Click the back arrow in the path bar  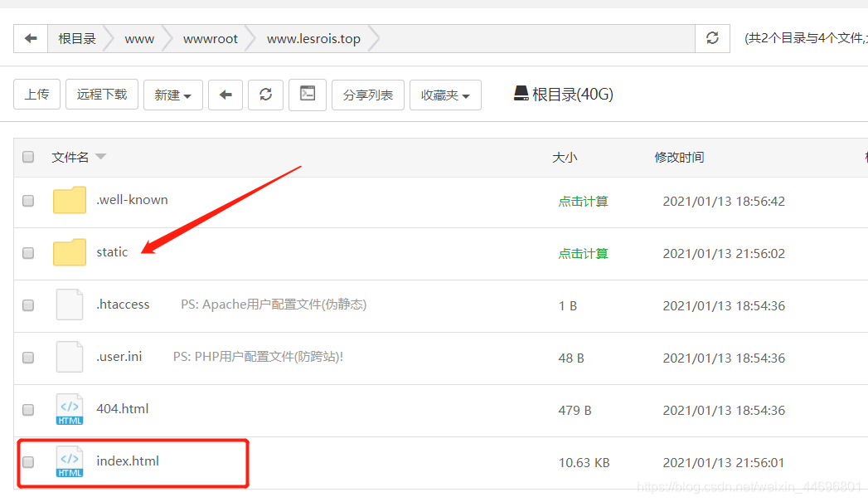31,38
